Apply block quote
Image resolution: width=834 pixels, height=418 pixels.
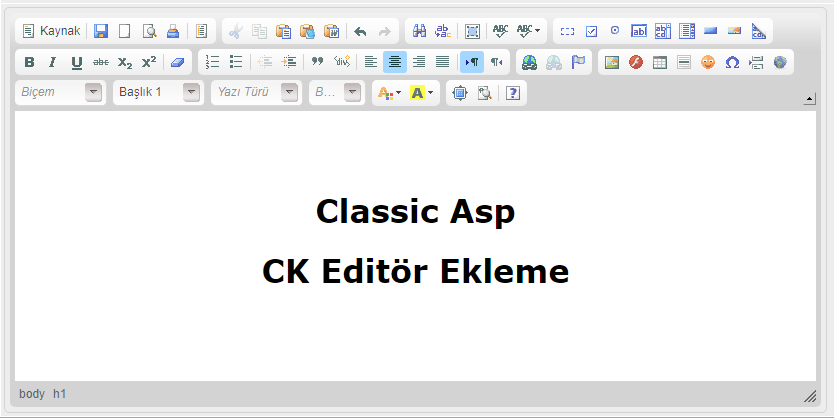(318, 62)
